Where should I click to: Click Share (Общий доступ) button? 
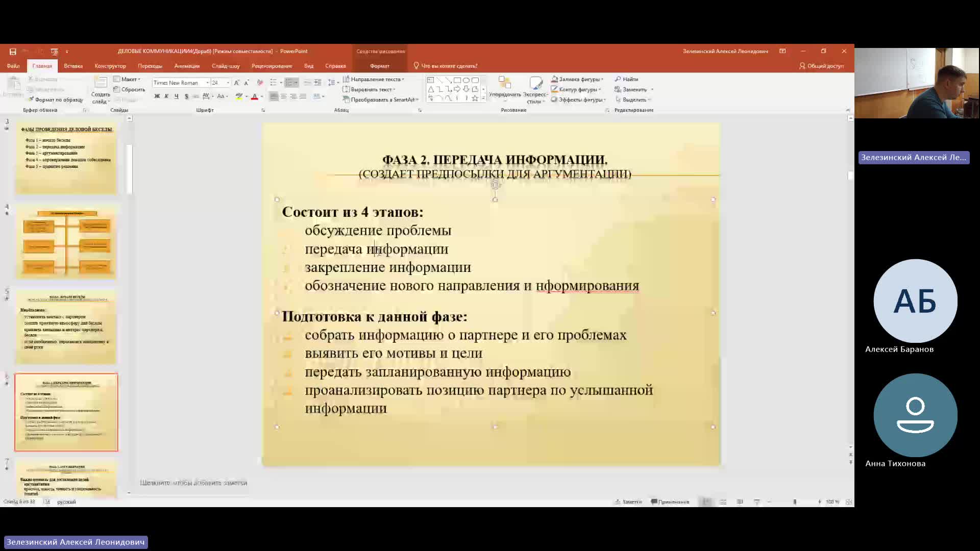tap(821, 66)
